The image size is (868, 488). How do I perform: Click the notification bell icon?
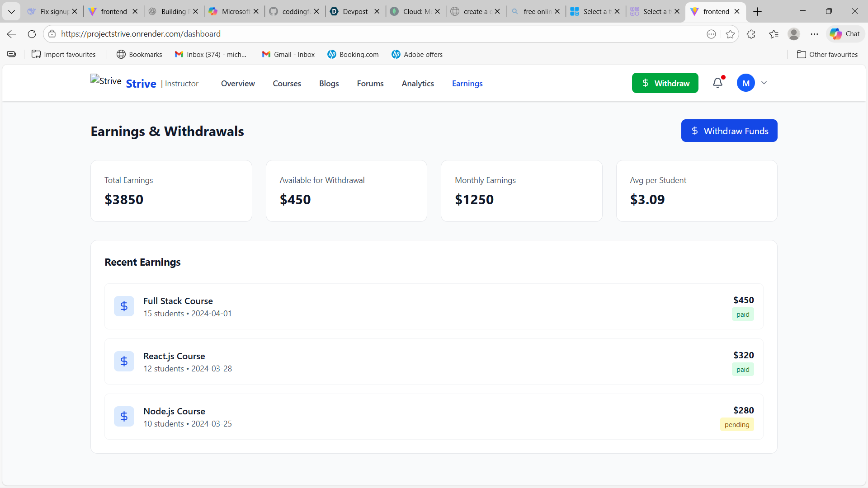[x=717, y=83]
